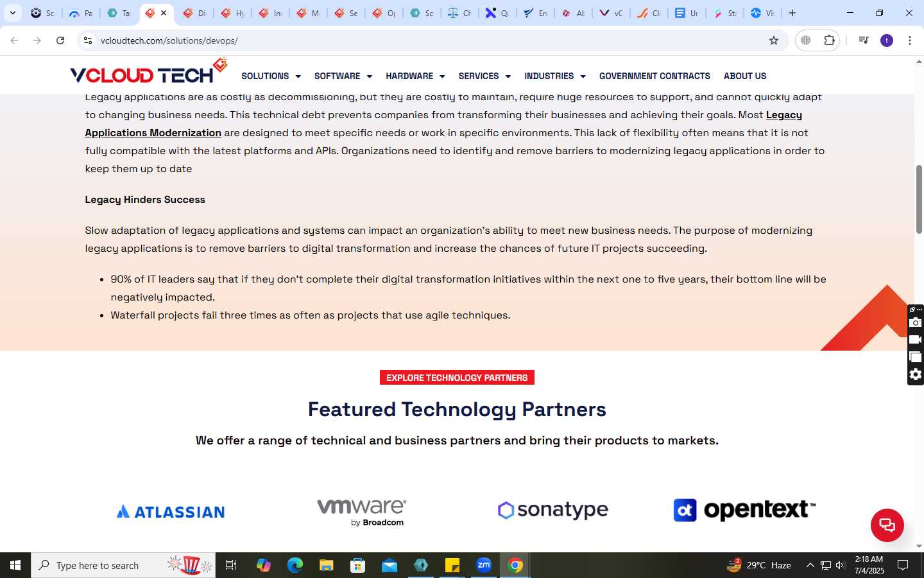Image resolution: width=924 pixels, height=578 pixels.
Task: Expand the SOFTWARE menu
Action: coord(343,76)
